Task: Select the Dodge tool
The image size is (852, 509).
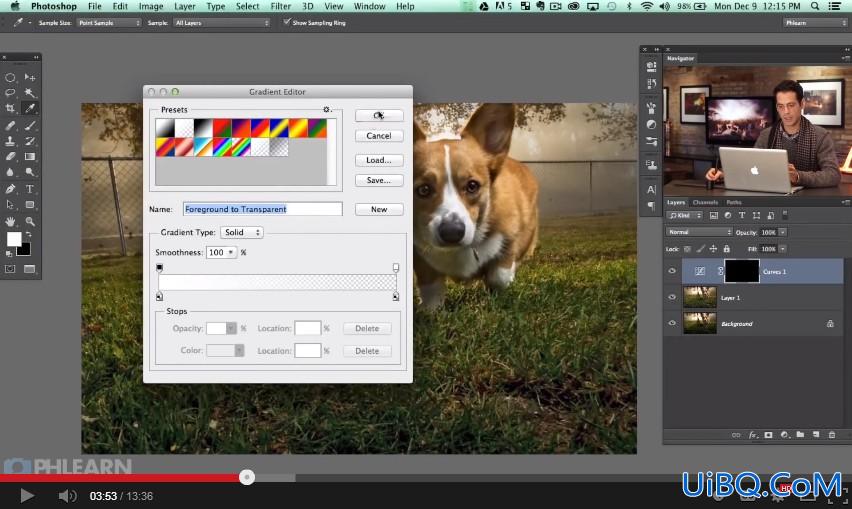Action: coord(30,172)
